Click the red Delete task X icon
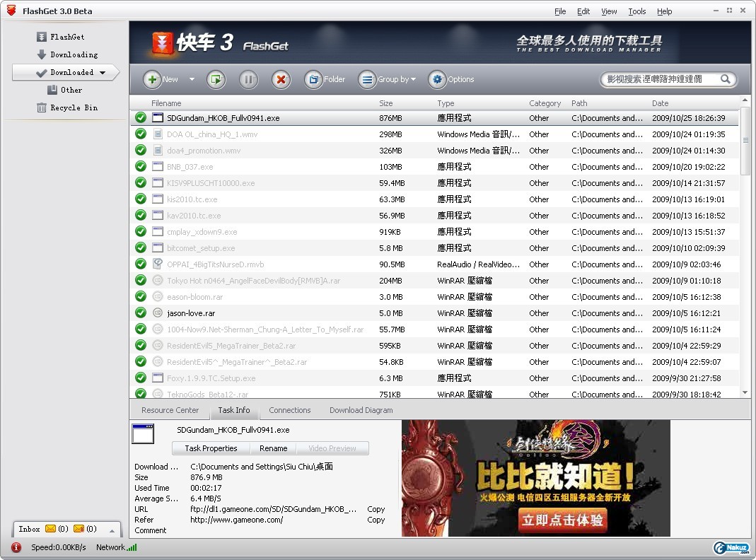The image size is (756, 560). (x=281, y=79)
